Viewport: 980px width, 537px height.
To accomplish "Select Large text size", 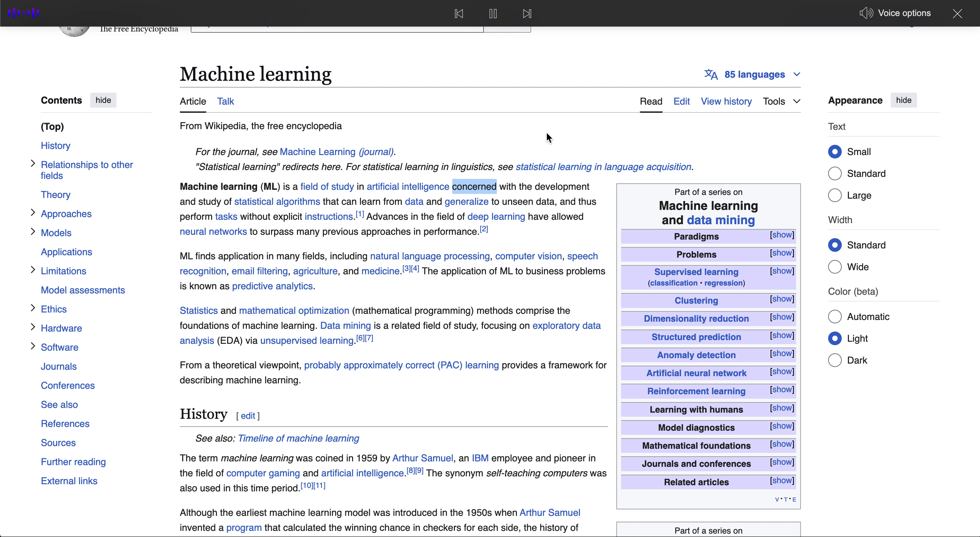I will click(835, 195).
